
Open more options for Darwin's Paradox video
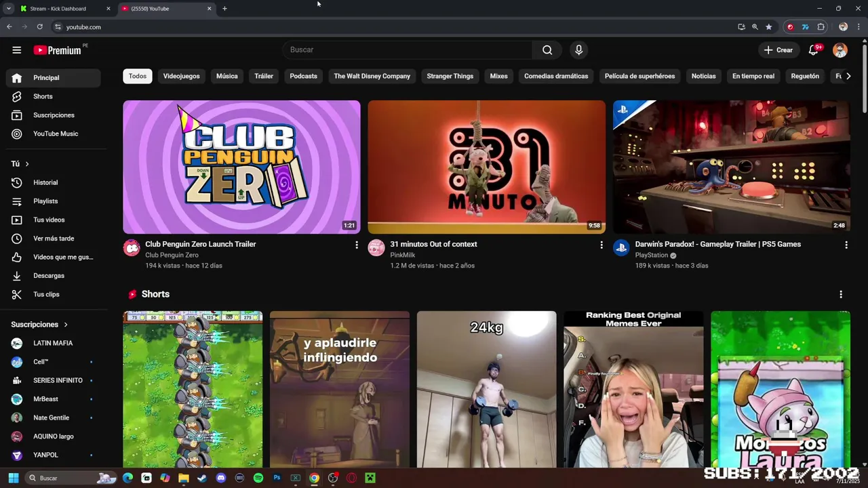click(846, 245)
